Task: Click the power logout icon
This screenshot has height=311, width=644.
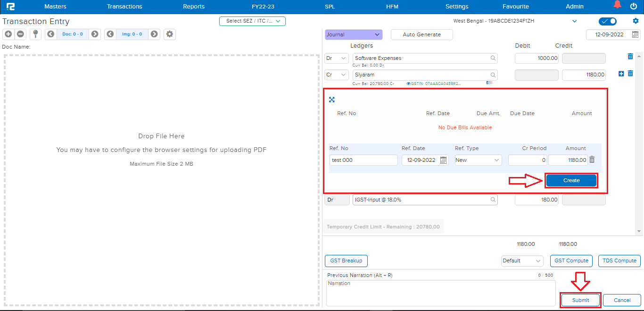Action: (634, 6)
